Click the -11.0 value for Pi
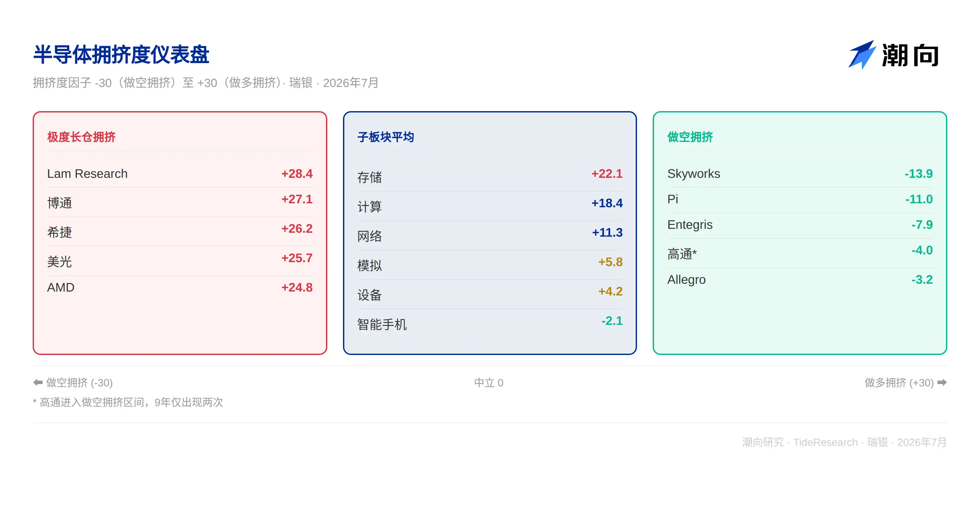The image size is (980, 523). 919,199
